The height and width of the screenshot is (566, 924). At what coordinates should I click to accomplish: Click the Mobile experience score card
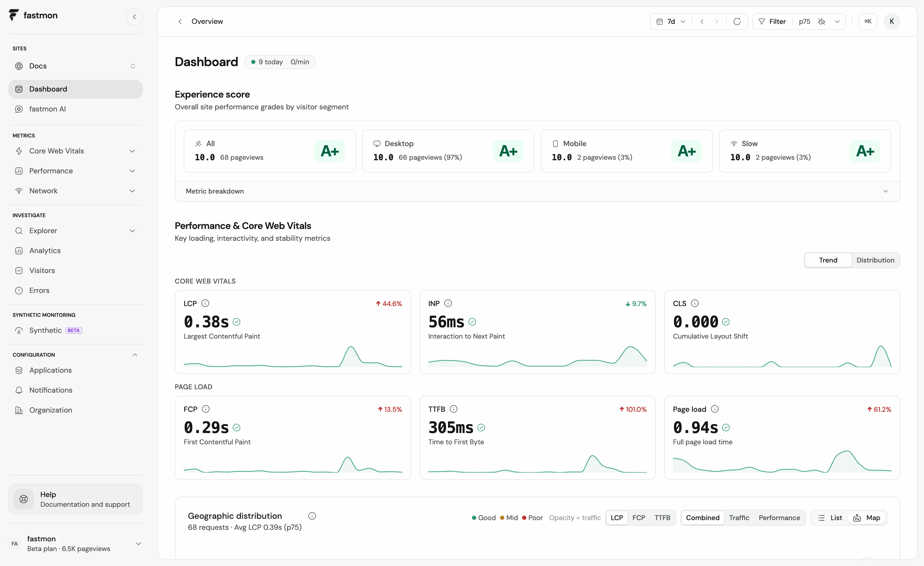tap(626, 151)
